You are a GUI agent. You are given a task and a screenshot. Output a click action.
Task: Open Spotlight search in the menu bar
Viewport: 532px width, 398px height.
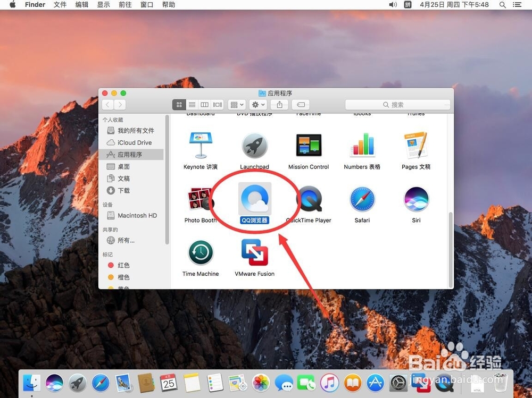coord(503,5)
